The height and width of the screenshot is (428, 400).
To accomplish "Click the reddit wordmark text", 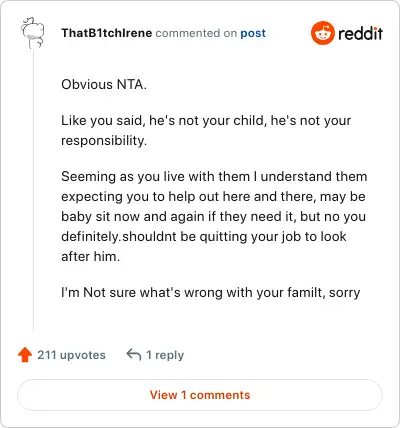I will coord(360,33).
